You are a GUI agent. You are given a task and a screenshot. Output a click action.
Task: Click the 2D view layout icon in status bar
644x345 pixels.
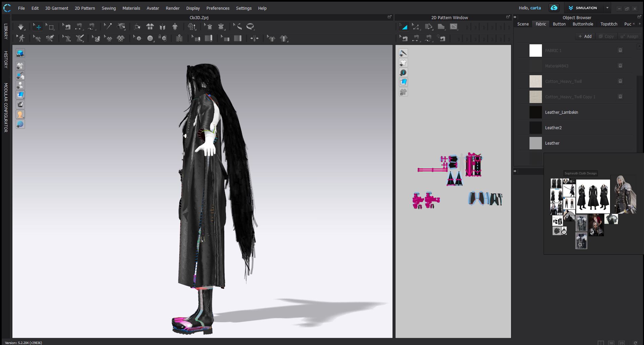point(622,343)
